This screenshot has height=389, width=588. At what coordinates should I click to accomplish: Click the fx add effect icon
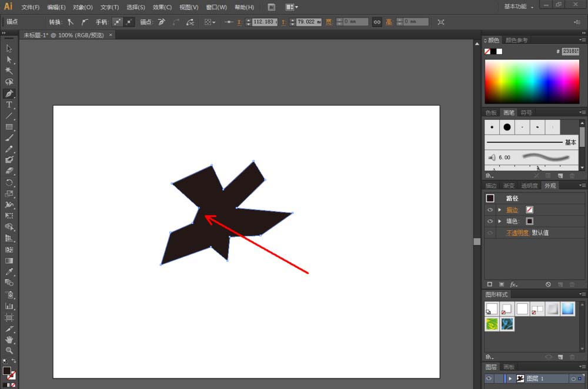[x=513, y=284]
